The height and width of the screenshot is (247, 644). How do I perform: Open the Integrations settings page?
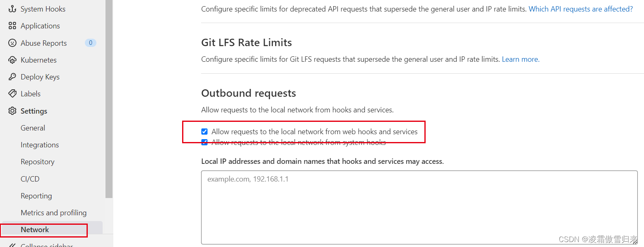point(40,145)
